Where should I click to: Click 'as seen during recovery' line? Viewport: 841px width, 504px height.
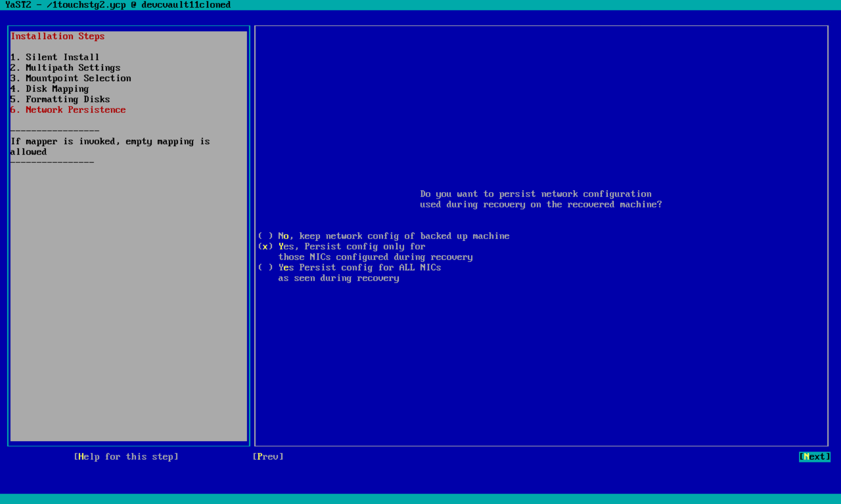tap(339, 278)
